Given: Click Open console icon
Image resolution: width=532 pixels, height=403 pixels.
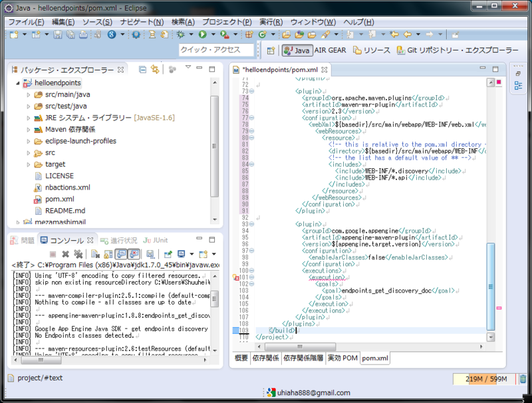Looking at the screenshot, I should [x=203, y=254].
